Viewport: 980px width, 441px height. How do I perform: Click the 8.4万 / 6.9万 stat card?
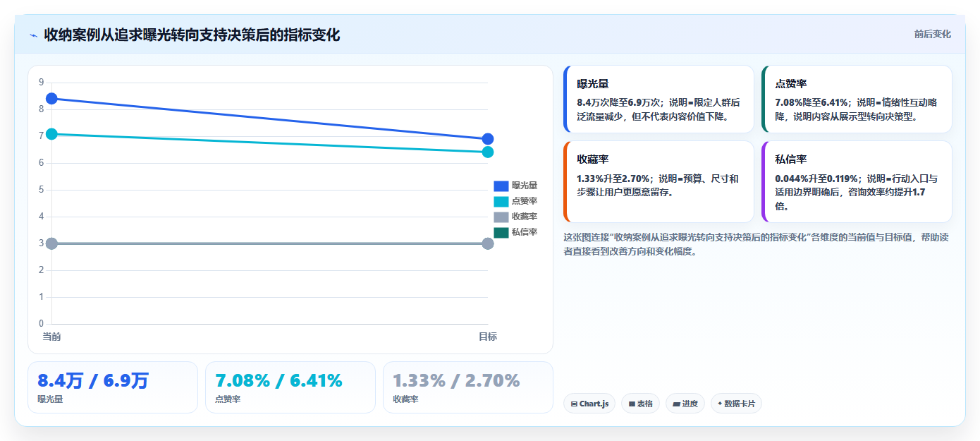click(113, 387)
